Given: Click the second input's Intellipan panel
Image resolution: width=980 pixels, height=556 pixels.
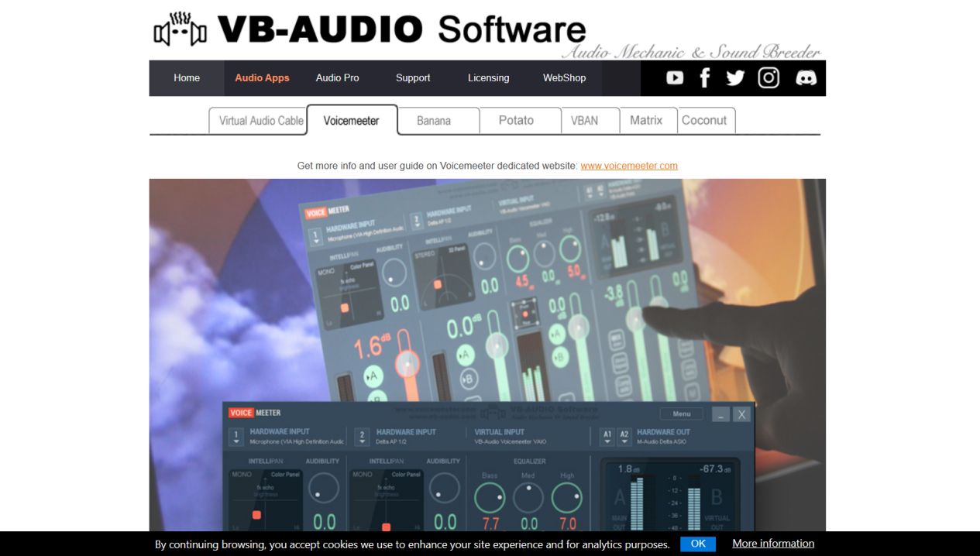Looking at the screenshot, I should (x=387, y=500).
